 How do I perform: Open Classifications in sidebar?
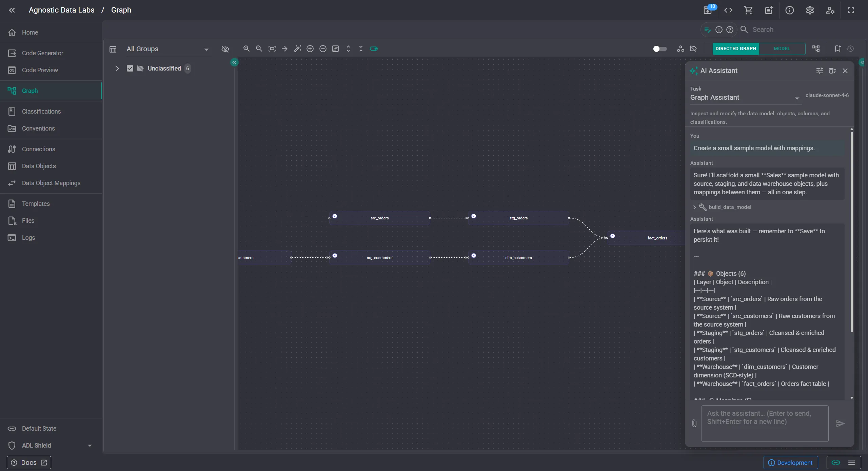tap(51, 112)
